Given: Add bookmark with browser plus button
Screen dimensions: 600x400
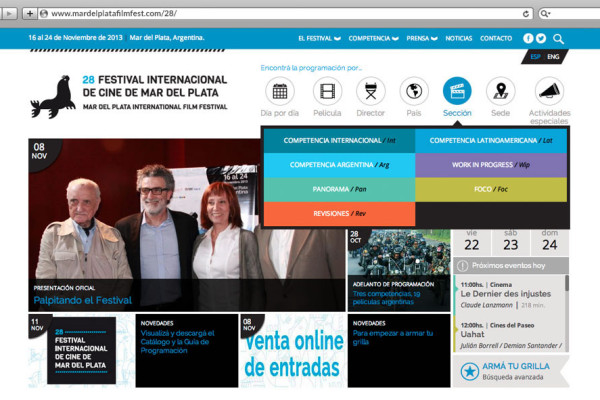Looking at the screenshot, I should point(29,13).
